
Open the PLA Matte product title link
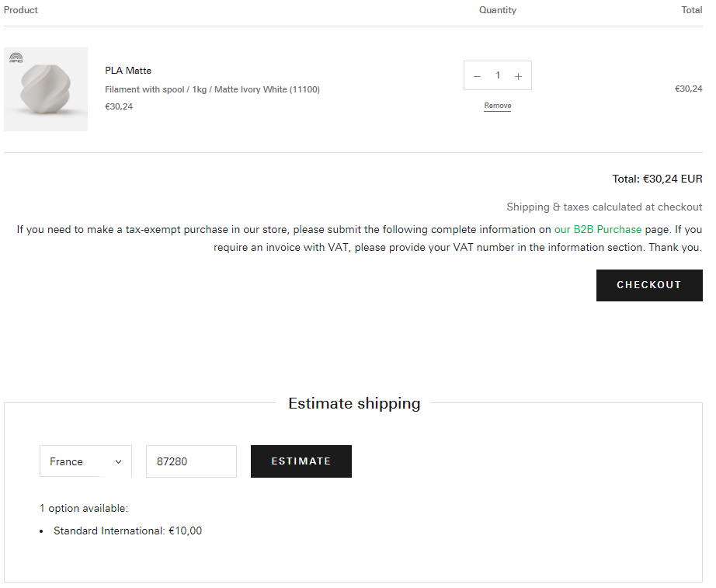coord(128,71)
